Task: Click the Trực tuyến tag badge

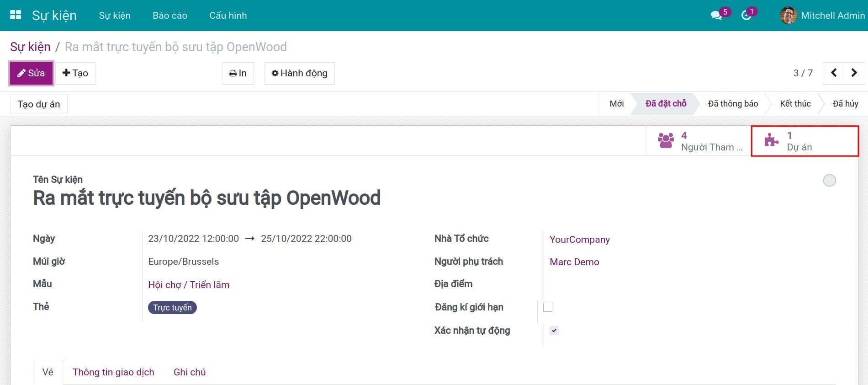Action: [172, 308]
